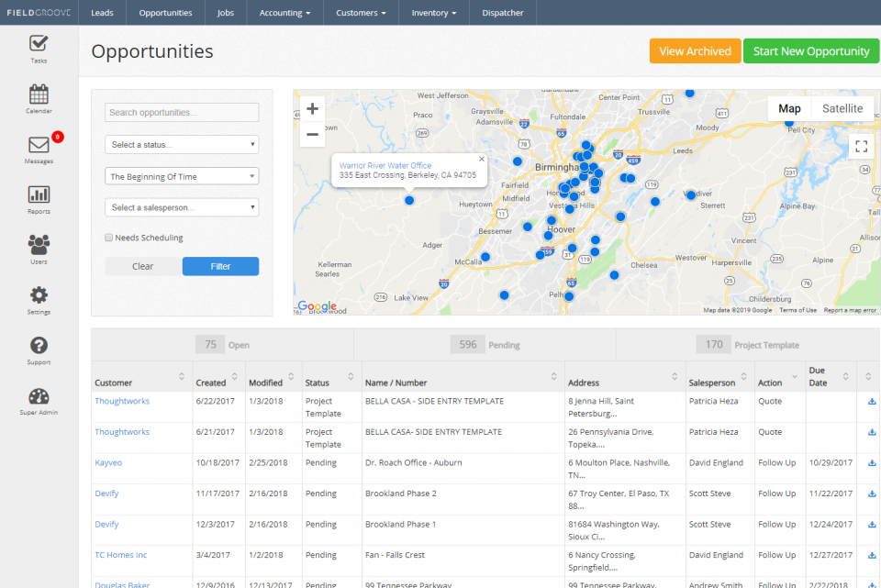
Task: Toggle fullscreen map view
Action: tap(861, 146)
